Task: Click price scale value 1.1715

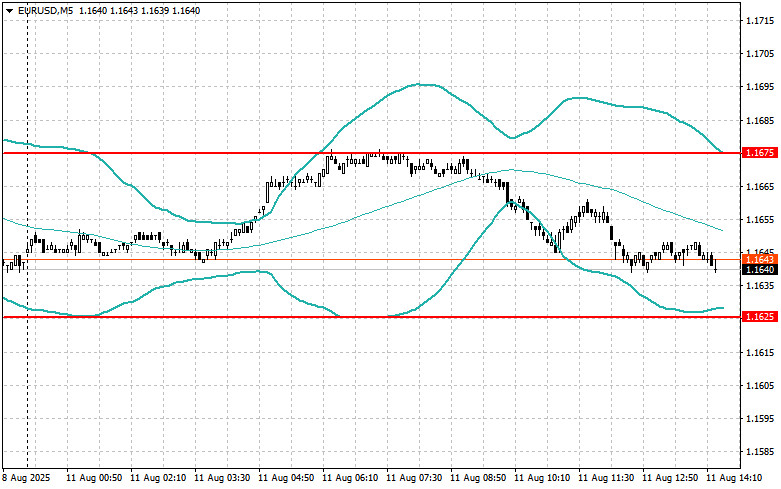Action: 760,21
